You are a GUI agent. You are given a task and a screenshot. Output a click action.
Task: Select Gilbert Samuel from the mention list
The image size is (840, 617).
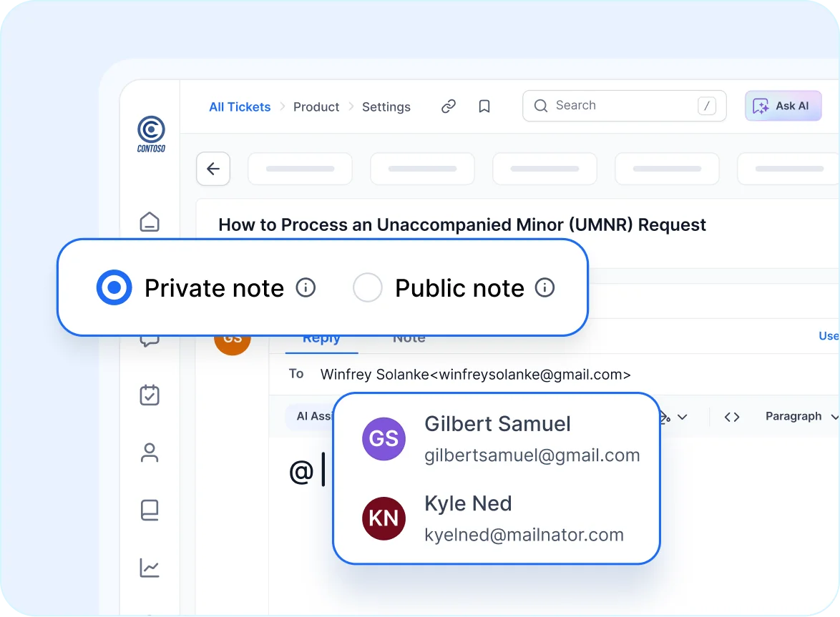pos(497,438)
